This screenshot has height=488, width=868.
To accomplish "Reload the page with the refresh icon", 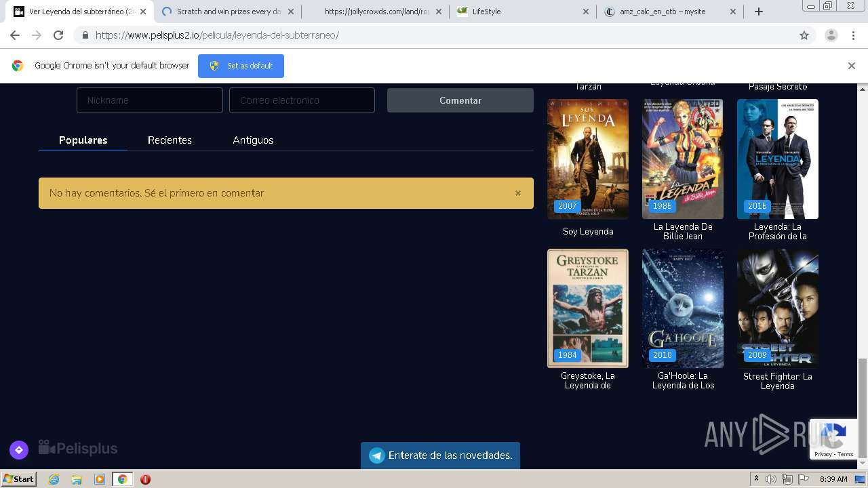I will (x=58, y=35).
